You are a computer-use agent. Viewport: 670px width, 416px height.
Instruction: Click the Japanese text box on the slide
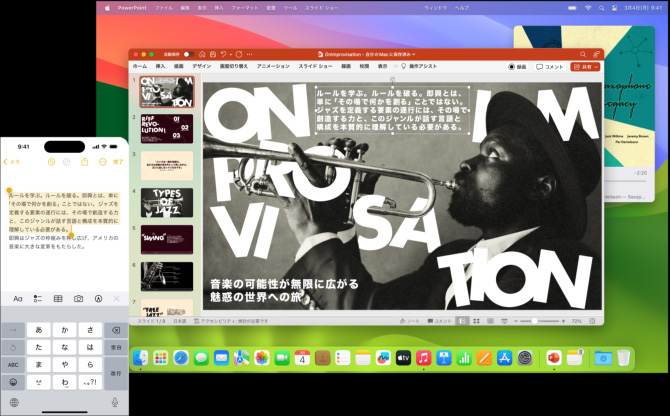pos(392,110)
